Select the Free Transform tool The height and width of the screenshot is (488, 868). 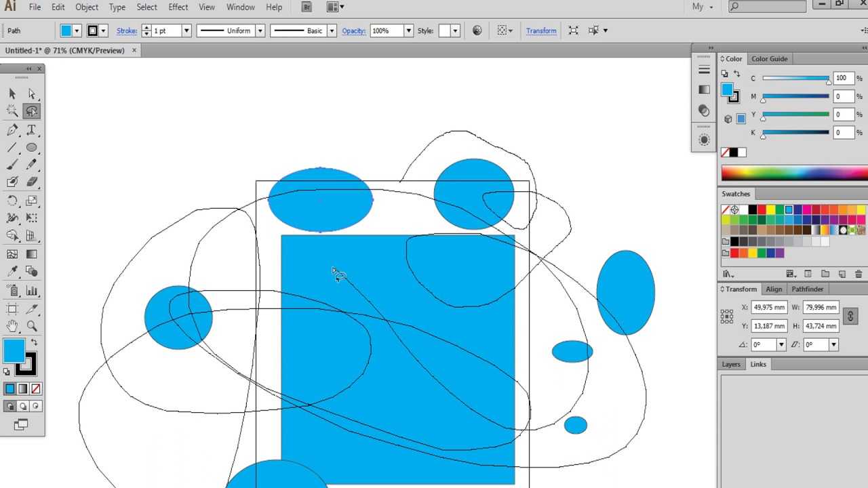(32, 218)
